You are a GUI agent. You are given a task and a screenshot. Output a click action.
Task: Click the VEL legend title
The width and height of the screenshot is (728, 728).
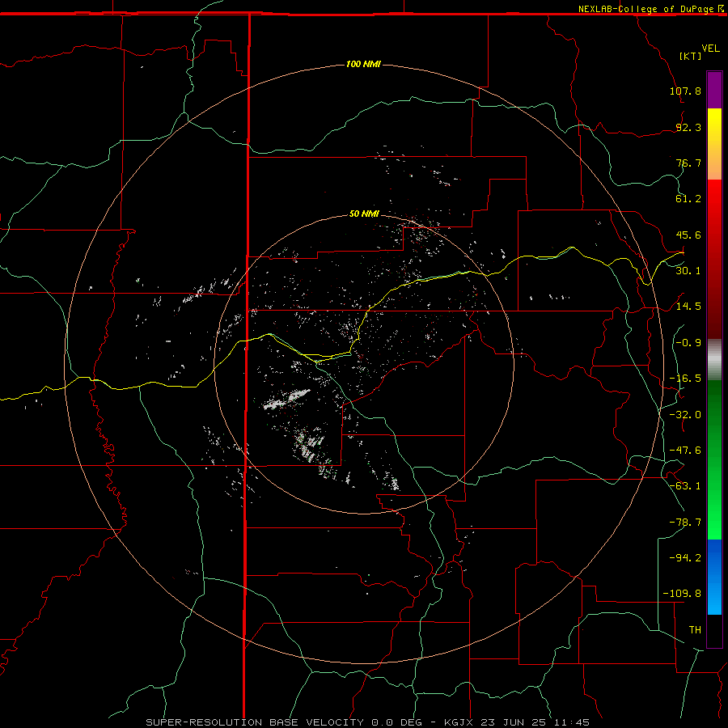710,49
